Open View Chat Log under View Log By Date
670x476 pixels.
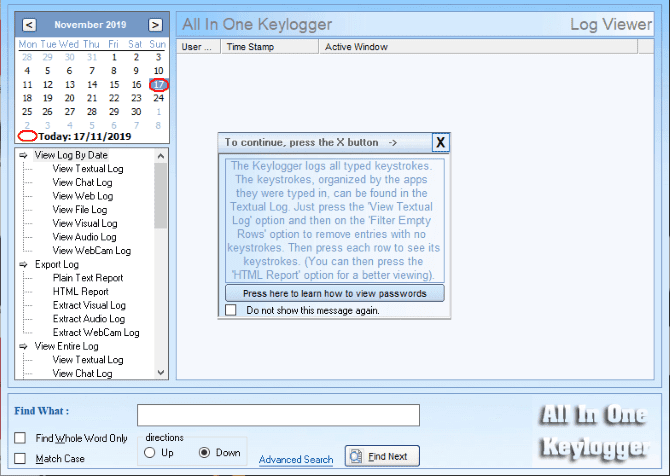(82, 182)
